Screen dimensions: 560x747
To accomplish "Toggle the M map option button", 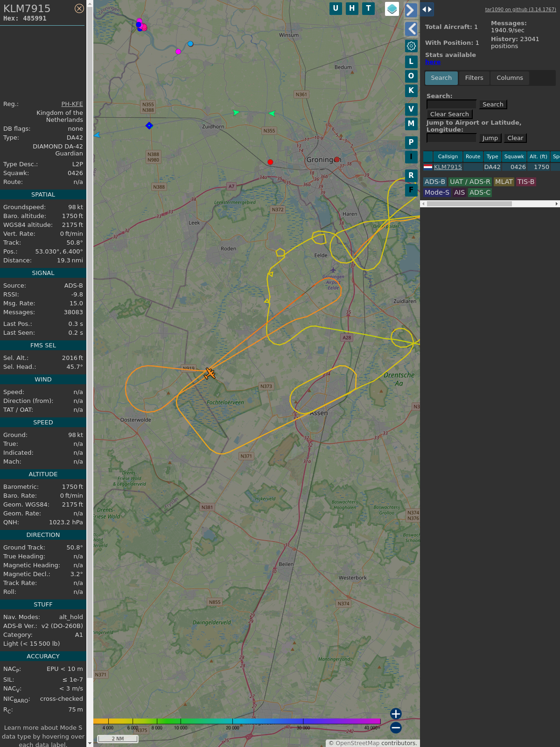I will point(411,123).
